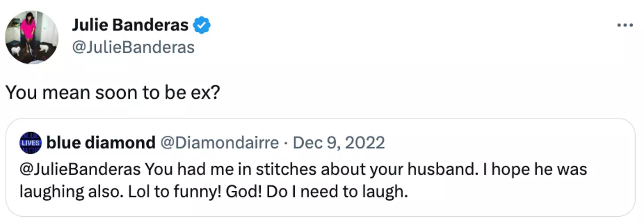Click the pink-dressed figure in the profile photo
Viewport: 644px width, 223px height.
pyautogui.click(x=29, y=29)
